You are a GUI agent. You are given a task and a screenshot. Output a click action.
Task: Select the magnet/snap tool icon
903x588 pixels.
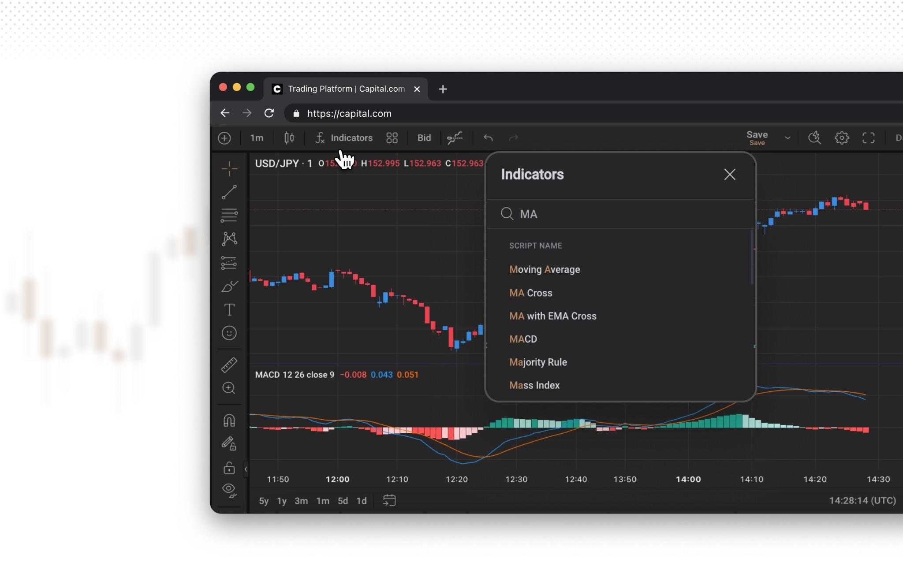(229, 420)
